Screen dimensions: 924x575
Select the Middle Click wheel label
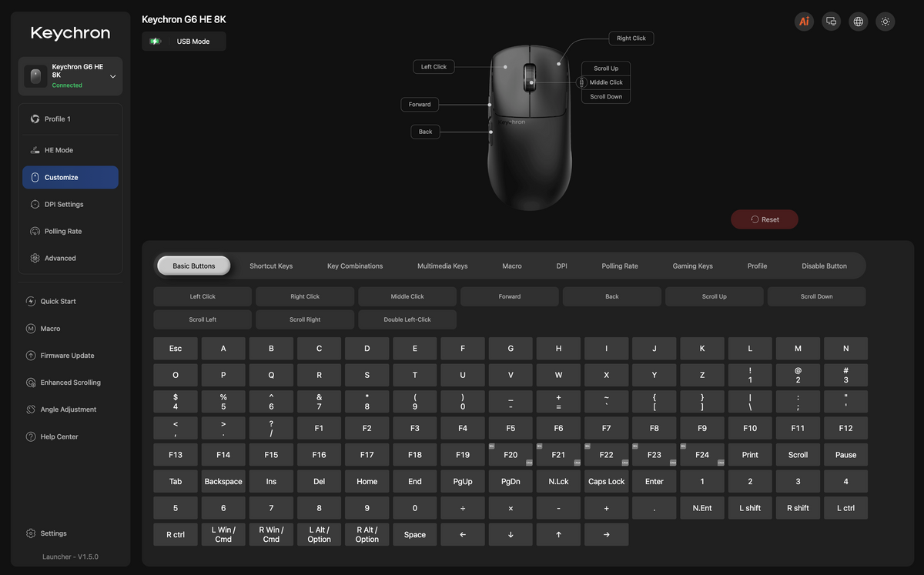coord(606,82)
